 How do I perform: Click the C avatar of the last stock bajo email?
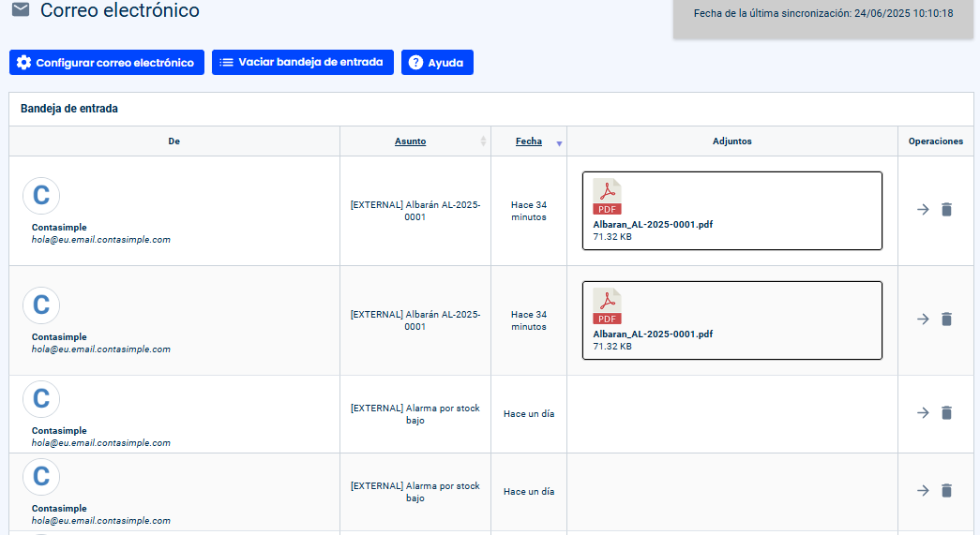pyautogui.click(x=41, y=477)
